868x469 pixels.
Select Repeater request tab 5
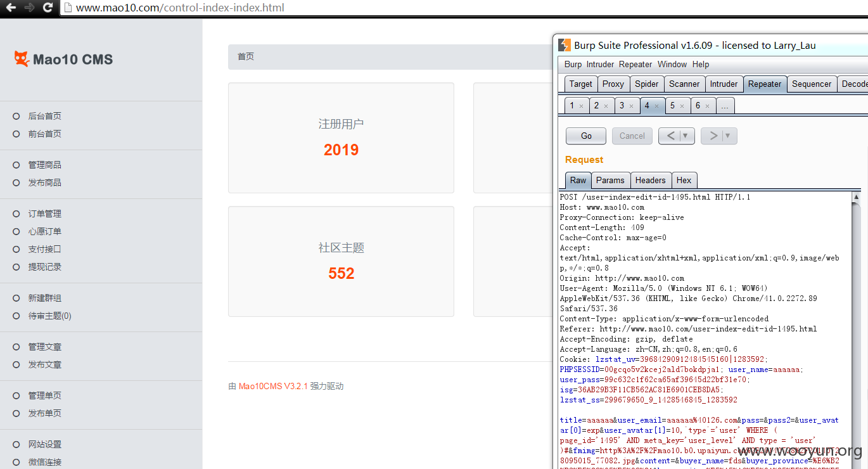(673, 106)
